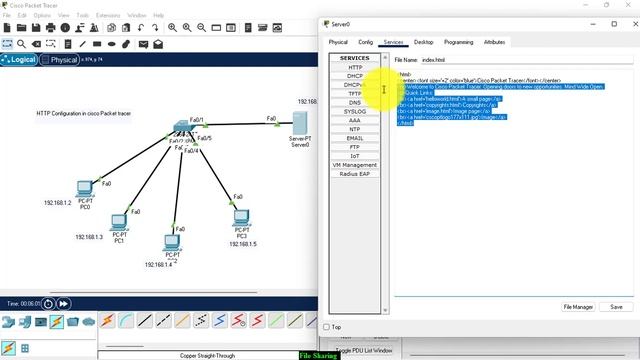Select the Network Devices category icon

8,322
